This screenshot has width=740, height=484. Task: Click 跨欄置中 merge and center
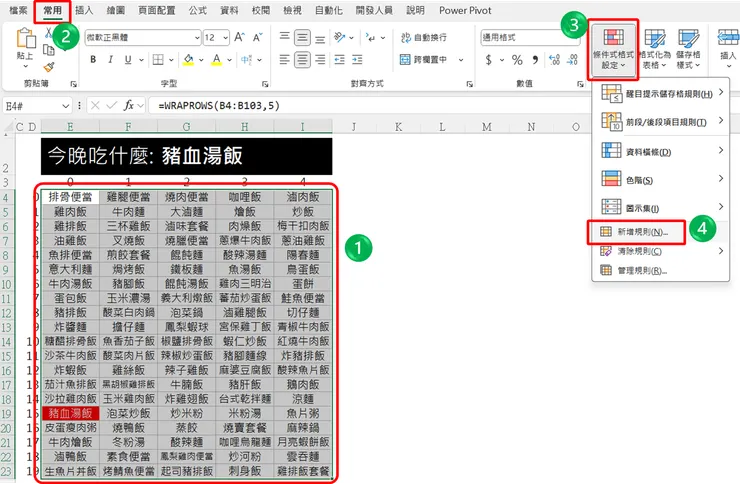point(424,59)
